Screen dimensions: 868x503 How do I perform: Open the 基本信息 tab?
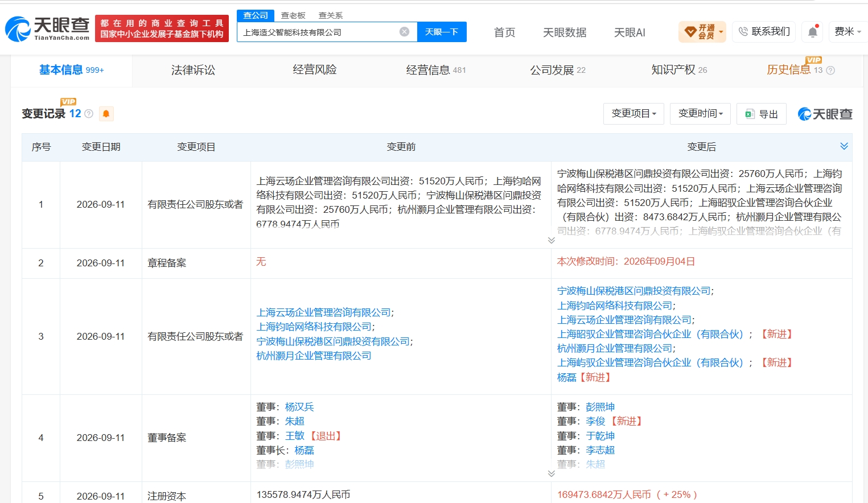[72, 70]
